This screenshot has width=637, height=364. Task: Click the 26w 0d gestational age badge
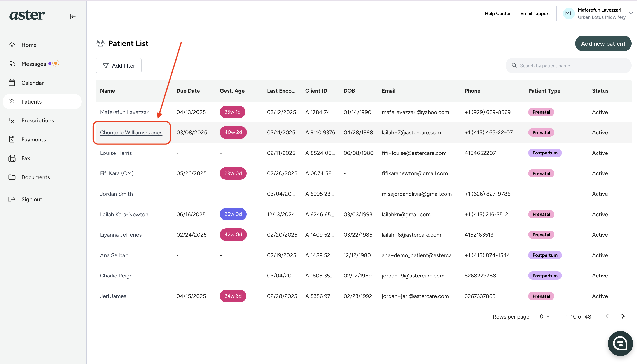point(233,214)
